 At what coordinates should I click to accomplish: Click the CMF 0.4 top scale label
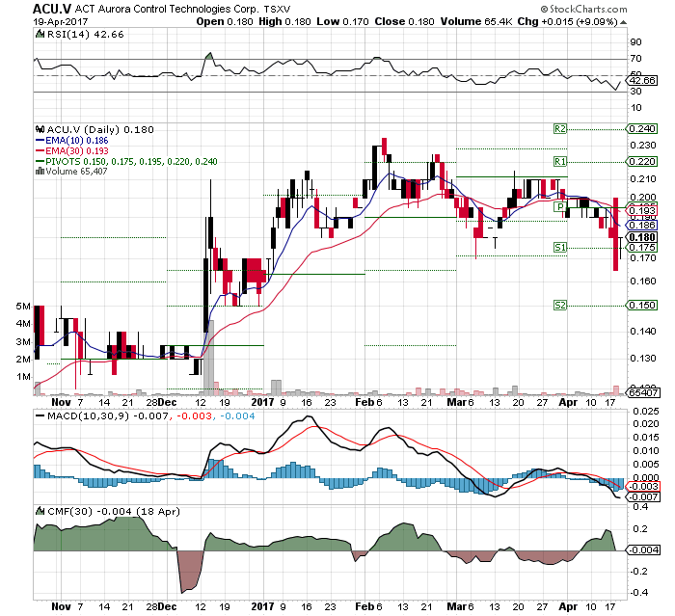[641, 506]
